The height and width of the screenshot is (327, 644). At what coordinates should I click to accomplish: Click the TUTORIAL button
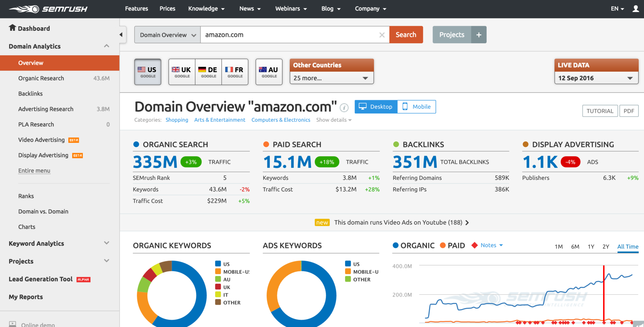point(600,111)
